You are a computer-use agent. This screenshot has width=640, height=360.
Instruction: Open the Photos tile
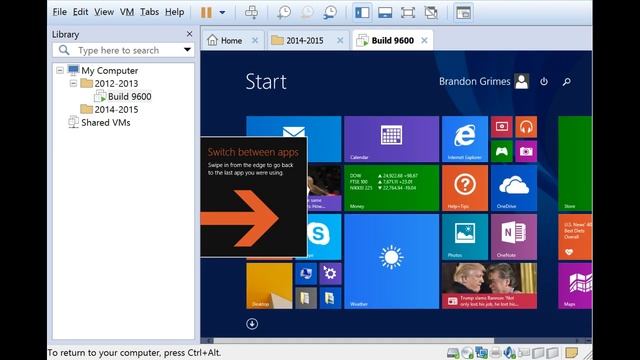pos(465,237)
